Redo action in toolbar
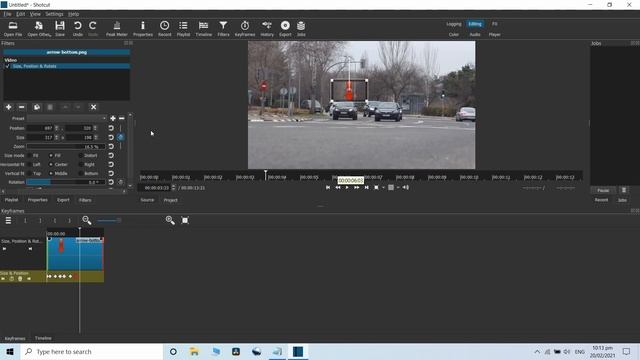Image resolution: width=640 pixels, height=360 pixels. click(x=93, y=29)
